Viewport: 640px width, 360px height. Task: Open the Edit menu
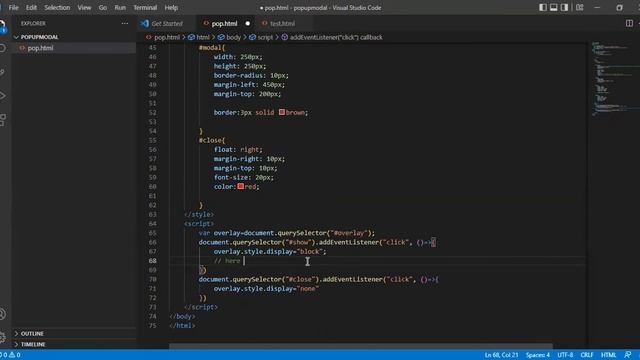click(31, 7)
